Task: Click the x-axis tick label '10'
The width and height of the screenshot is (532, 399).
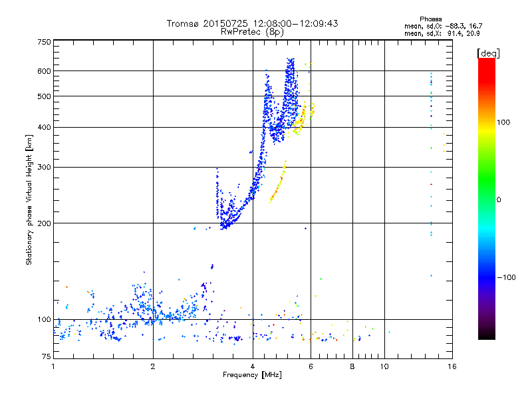Action: 384,366
